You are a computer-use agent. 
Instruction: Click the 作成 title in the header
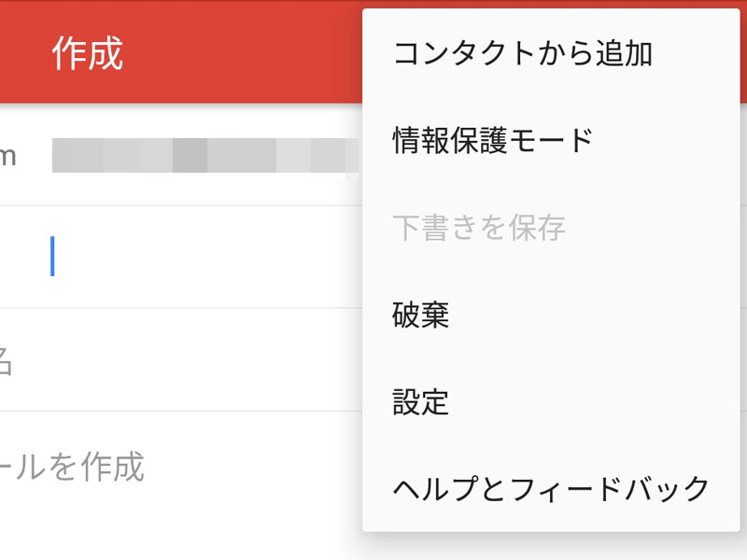click(88, 54)
